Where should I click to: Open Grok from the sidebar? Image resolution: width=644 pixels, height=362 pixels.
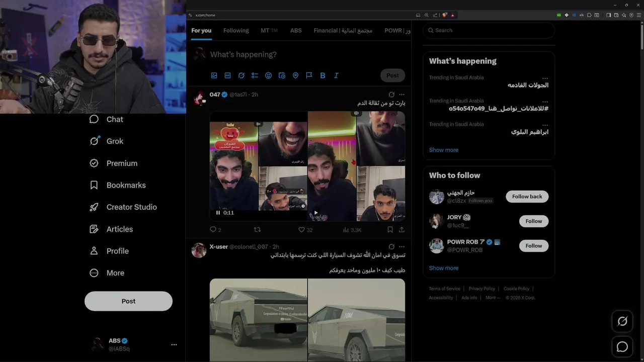click(106, 141)
